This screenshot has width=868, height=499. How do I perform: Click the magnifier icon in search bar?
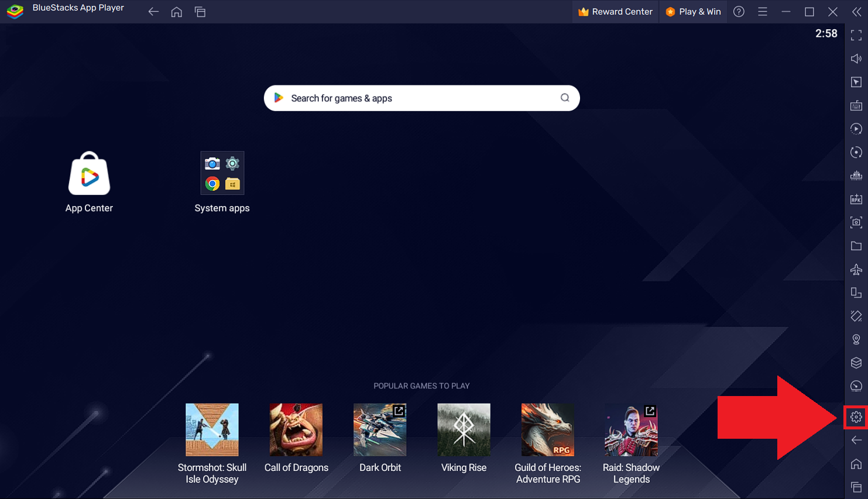[x=565, y=98]
